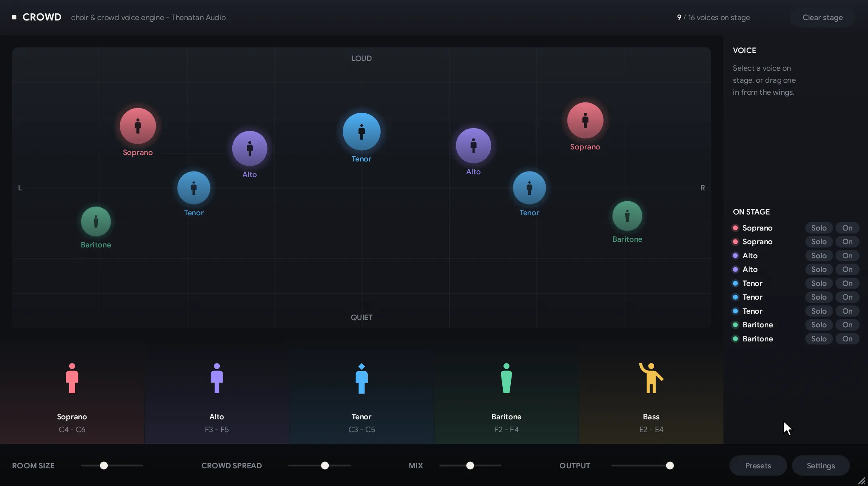Pick the yellow waving Bass figure in the wings
The image size is (868, 486).
(651, 378)
